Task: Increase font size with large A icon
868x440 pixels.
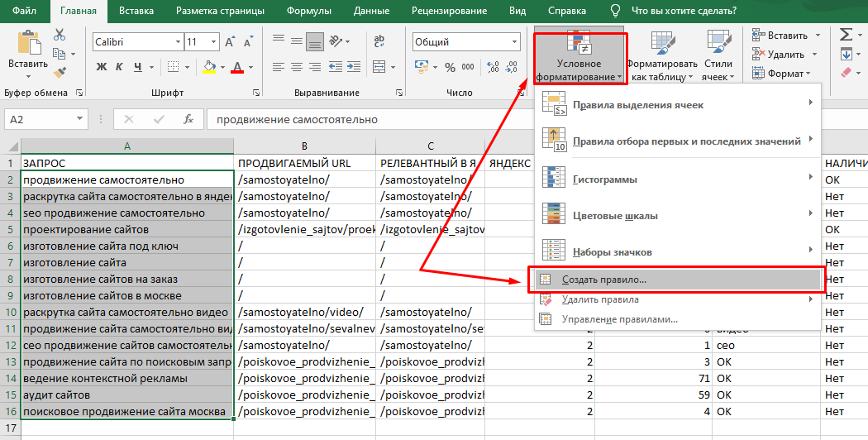Action: pyautogui.click(x=231, y=42)
